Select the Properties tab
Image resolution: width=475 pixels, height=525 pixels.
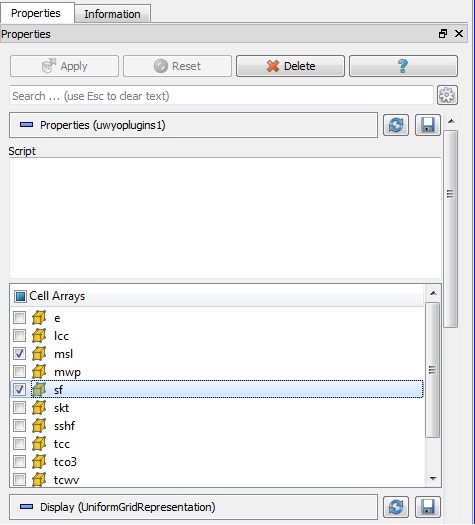click(36, 13)
